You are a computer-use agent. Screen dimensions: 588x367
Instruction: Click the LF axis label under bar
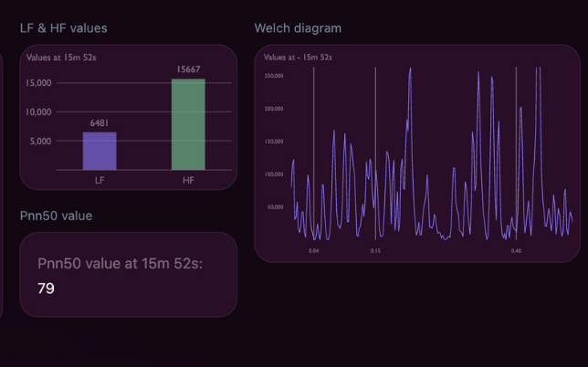[100, 181]
